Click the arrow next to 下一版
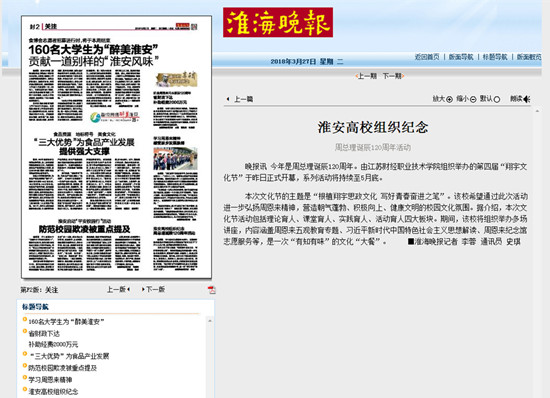The image size is (550, 398). tap(143, 289)
